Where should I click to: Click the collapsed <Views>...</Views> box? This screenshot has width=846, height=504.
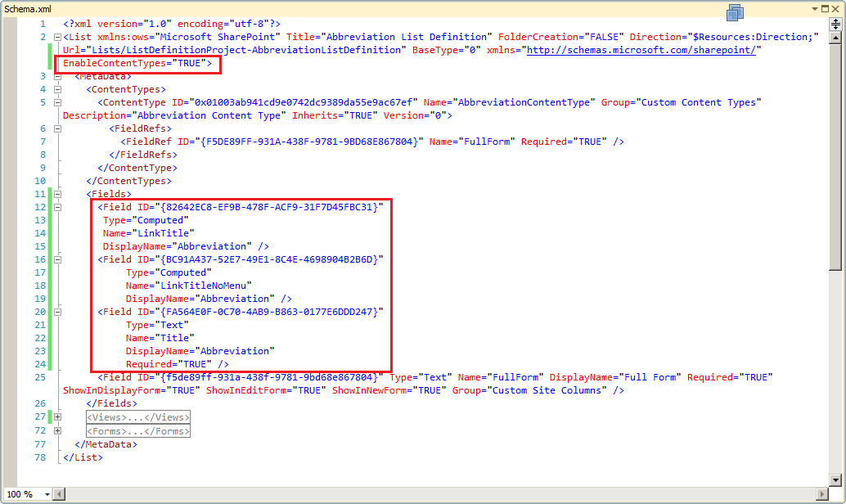point(138,417)
